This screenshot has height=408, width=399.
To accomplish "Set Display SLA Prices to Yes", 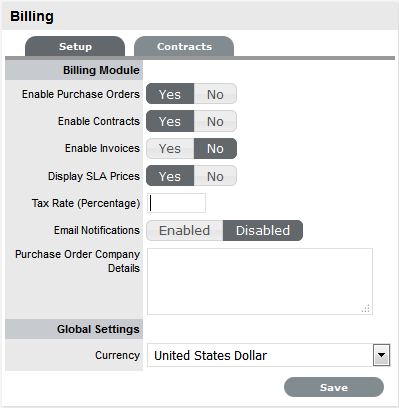I will (x=170, y=176).
